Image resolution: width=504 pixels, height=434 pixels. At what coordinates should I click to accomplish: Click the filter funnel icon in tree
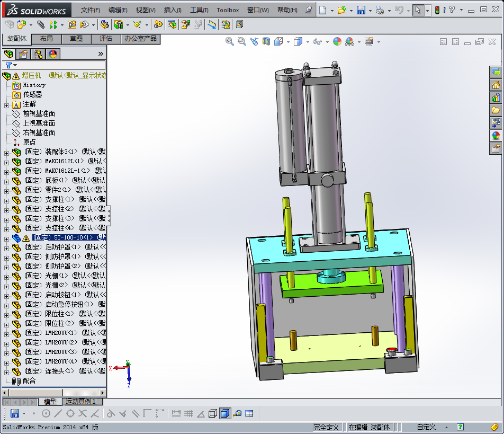(9, 65)
